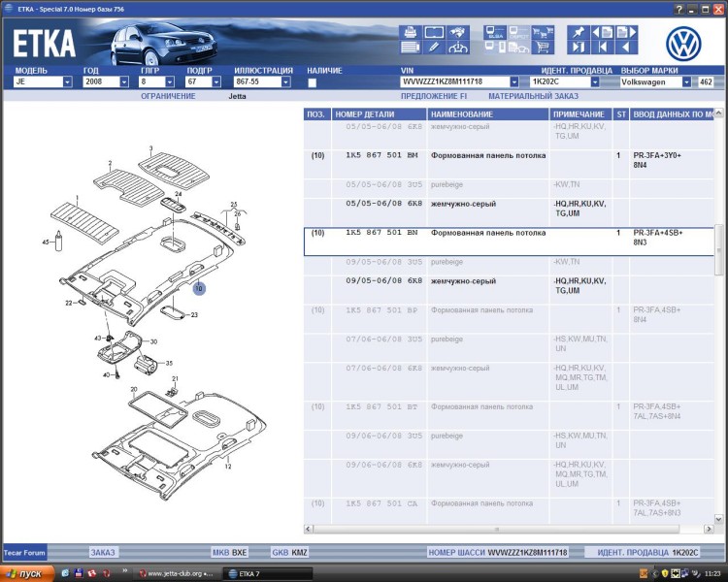Click the НОМЕР ДЕТАЛИ column header
Viewport: 728px width, 582px height.
[379, 114]
